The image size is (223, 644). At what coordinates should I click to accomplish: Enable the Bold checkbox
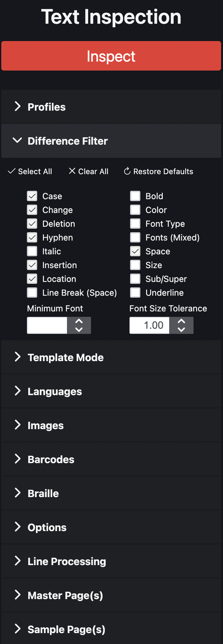[135, 196]
